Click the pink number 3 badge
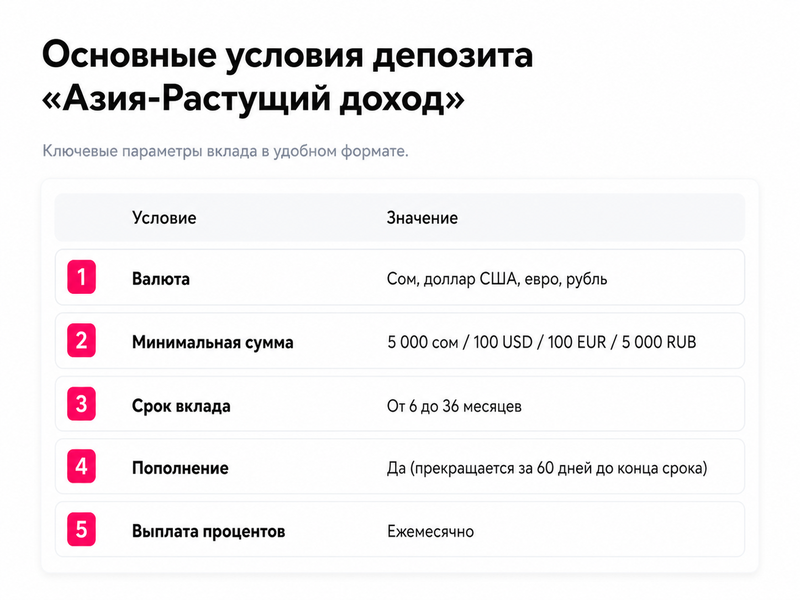Viewport: 800px width, 600px height. pos(82,404)
